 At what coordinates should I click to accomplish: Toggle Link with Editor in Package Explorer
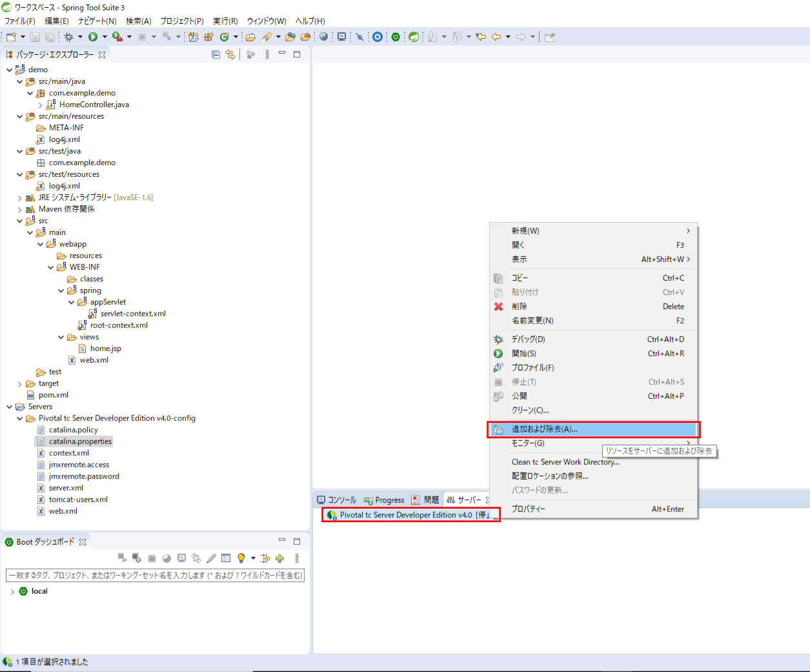click(230, 55)
